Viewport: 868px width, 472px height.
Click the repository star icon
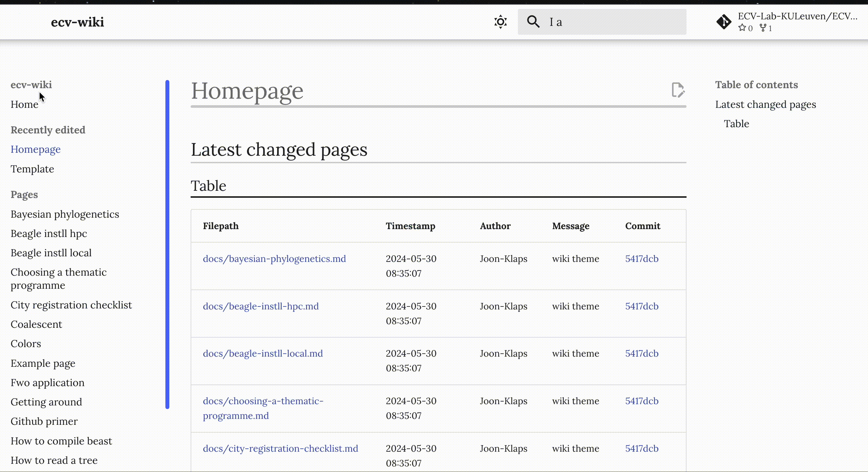[x=742, y=28]
